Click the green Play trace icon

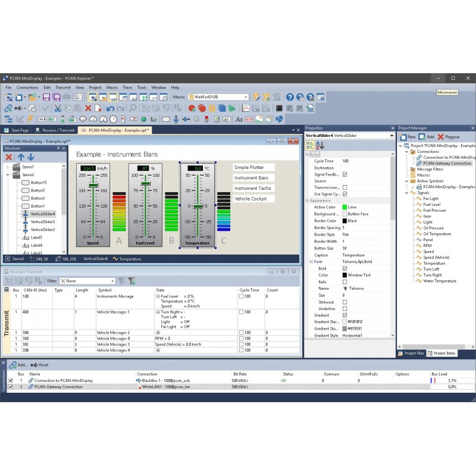coord(232,108)
